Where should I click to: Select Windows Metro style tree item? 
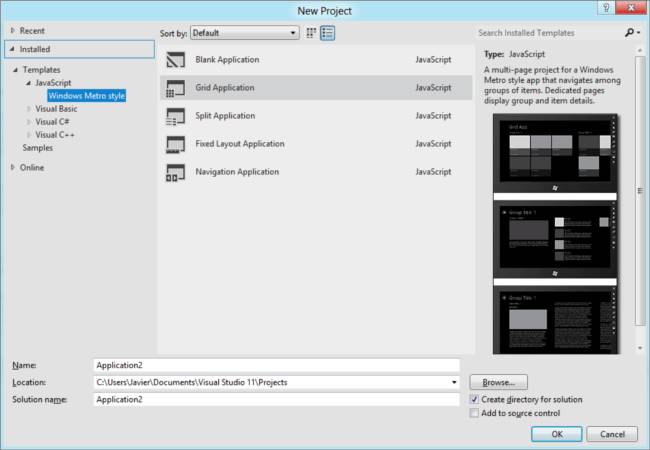click(87, 95)
